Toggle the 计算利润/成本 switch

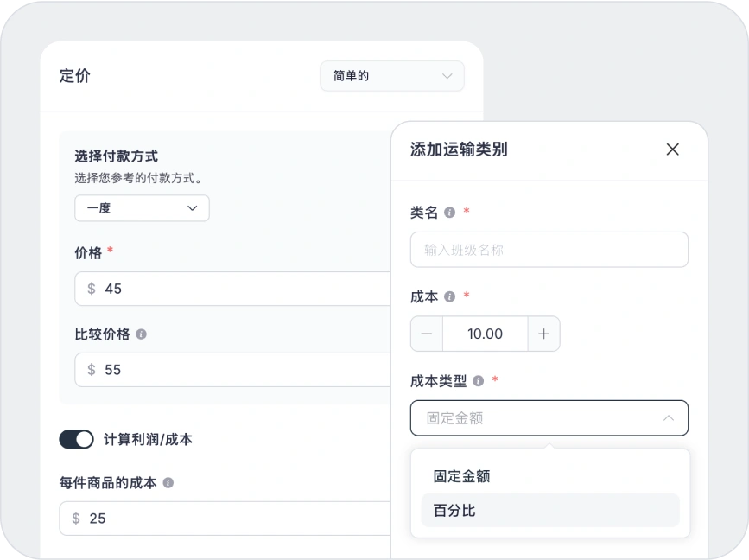pos(76,440)
